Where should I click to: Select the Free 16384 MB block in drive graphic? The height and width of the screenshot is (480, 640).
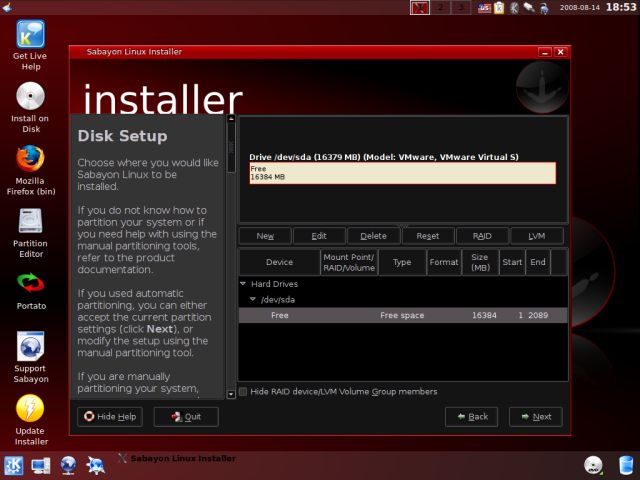tap(402, 173)
